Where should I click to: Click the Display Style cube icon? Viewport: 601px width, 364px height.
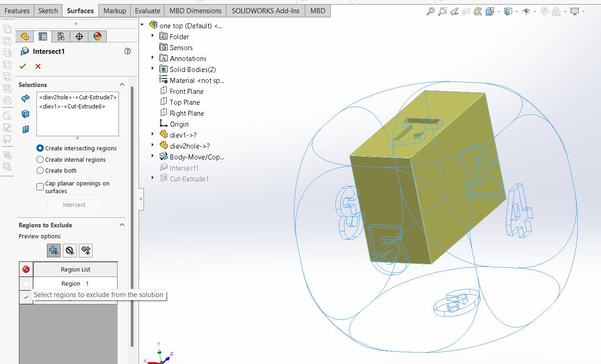(x=509, y=11)
